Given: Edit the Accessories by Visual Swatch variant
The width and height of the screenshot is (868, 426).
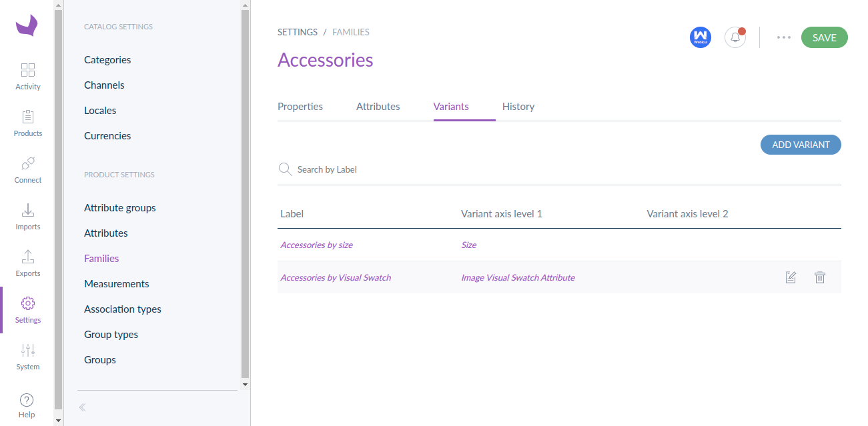Looking at the screenshot, I should 791,277.
